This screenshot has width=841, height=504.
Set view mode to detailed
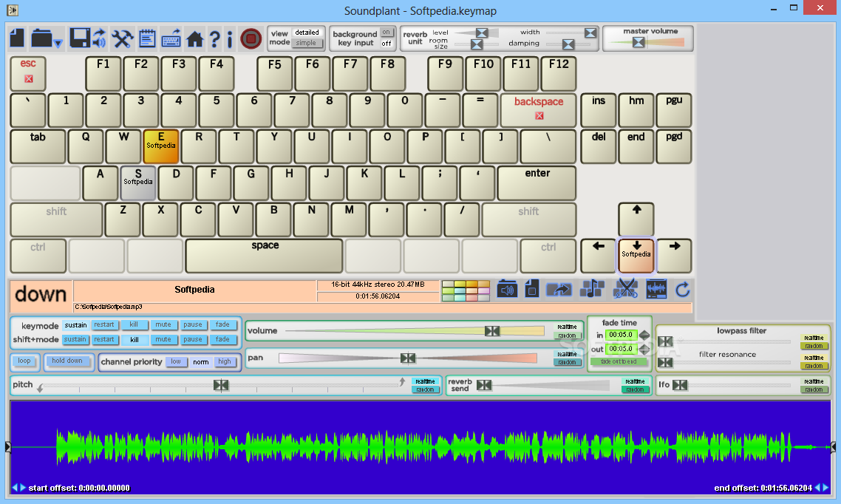(x=307, y=33)
